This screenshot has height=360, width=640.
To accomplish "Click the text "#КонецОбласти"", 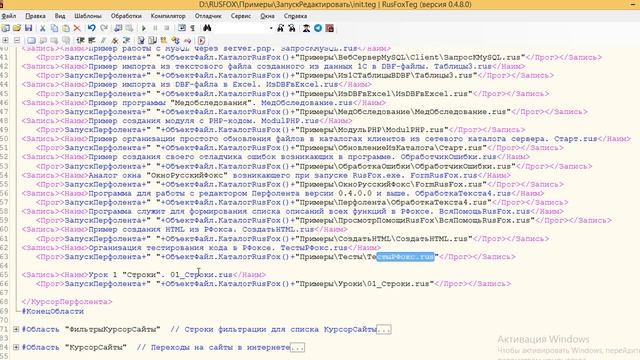I will click(53, 311).
